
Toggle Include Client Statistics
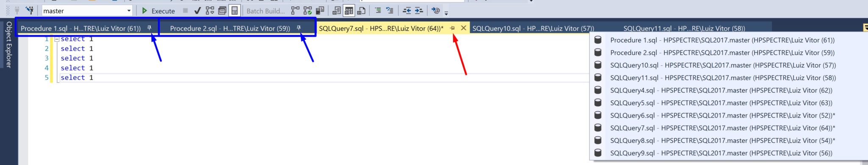click(x=320, y=11)
